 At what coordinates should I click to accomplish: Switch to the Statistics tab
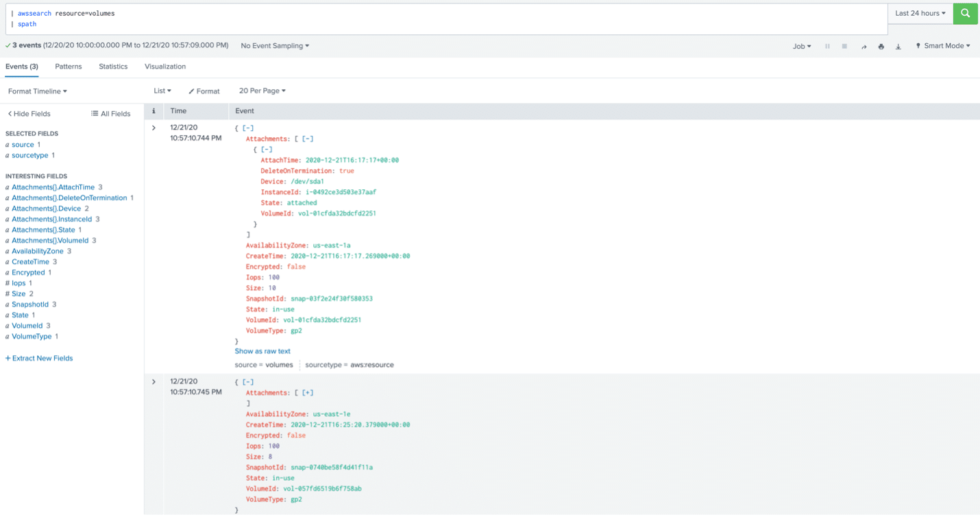(x=113, y=67)
